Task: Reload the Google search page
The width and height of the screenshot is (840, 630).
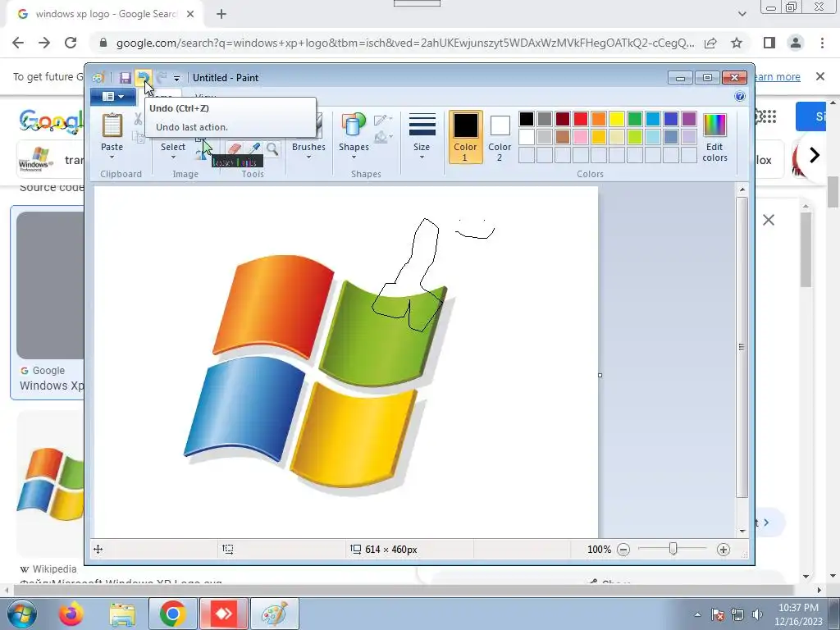Action: click(71, 43)
